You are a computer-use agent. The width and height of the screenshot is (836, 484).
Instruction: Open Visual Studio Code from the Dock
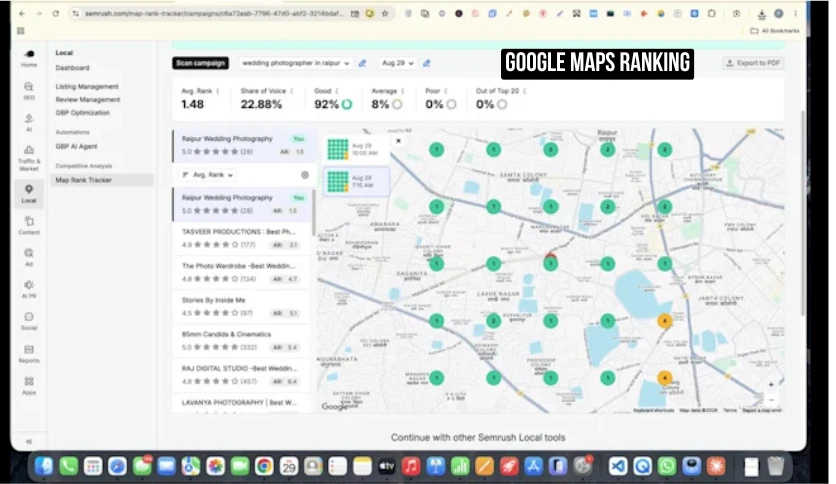coord(618,466)
